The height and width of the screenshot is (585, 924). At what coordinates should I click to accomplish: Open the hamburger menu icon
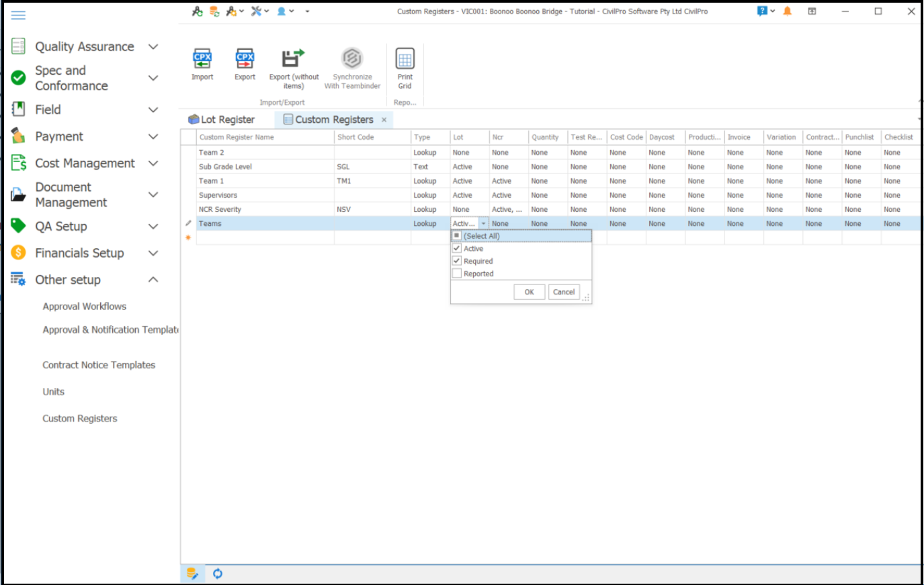[x=19, y=15]
